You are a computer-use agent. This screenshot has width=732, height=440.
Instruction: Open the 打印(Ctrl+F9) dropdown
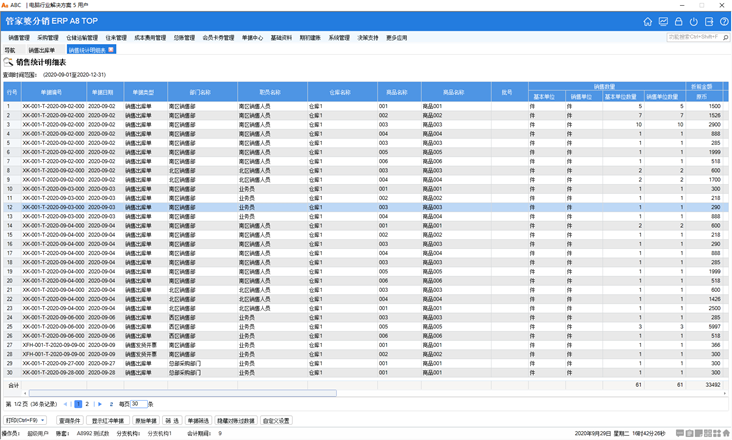[x=26, y=421]
